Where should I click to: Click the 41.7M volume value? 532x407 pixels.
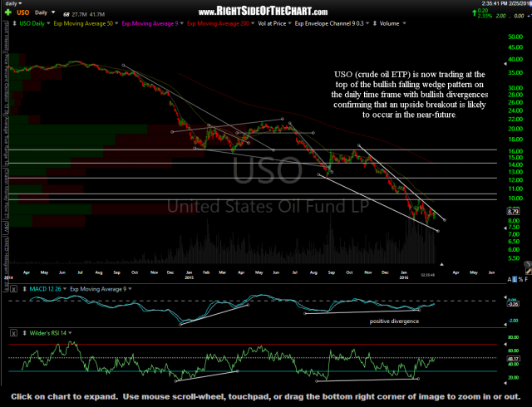[x=97, y=15]
